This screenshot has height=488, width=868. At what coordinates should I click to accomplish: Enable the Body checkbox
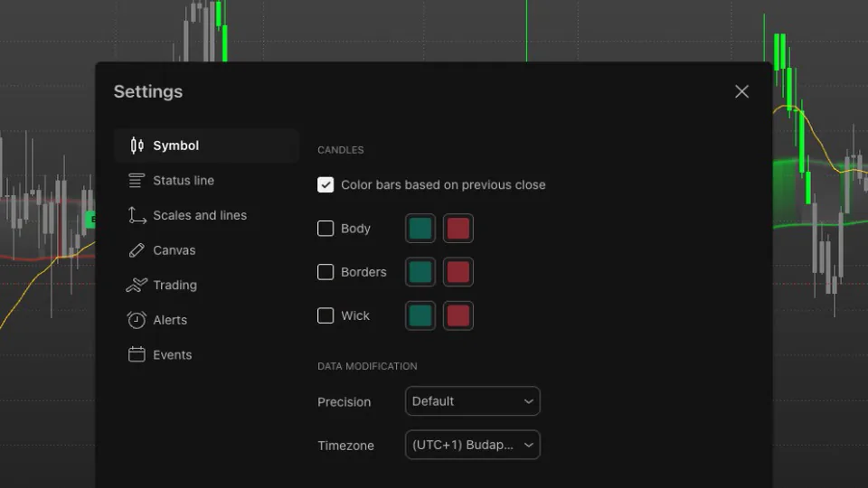point(325,229)
